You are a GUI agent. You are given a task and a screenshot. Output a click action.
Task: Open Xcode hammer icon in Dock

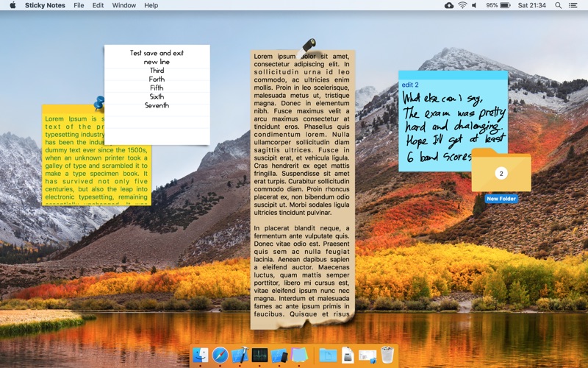240,355
